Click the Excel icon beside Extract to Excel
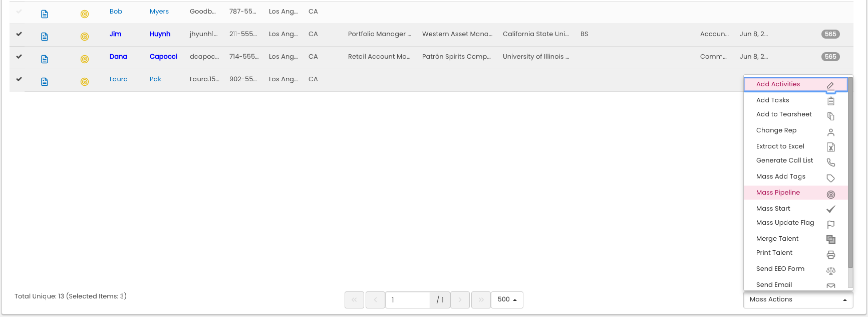The image size is (868, 317). 830,147
